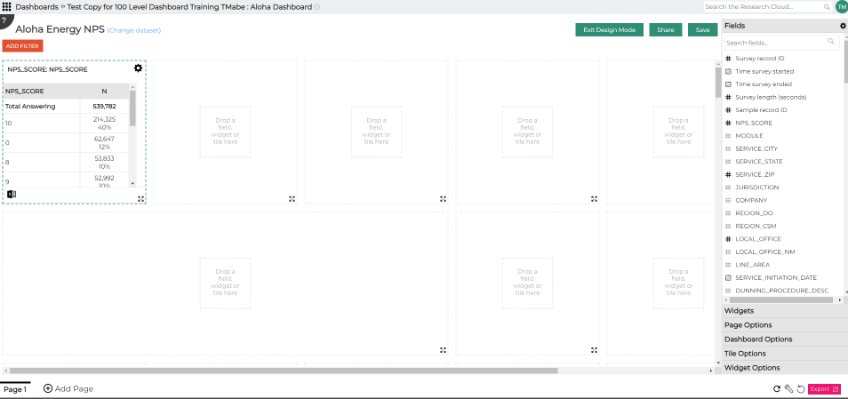Click the Exit Design Mode button
The height and width of the screenshot is (399, 848).
click(609, 30)
